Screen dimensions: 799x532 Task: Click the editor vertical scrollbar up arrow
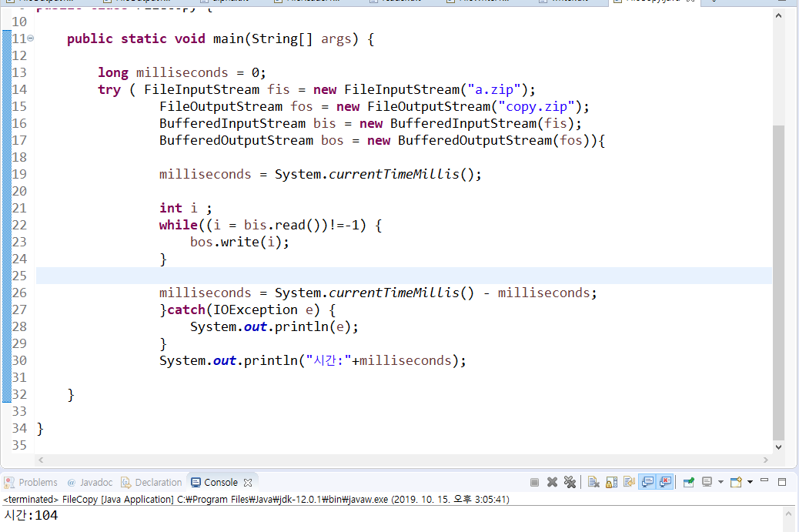pyautogui.click(x=778, y=16)
